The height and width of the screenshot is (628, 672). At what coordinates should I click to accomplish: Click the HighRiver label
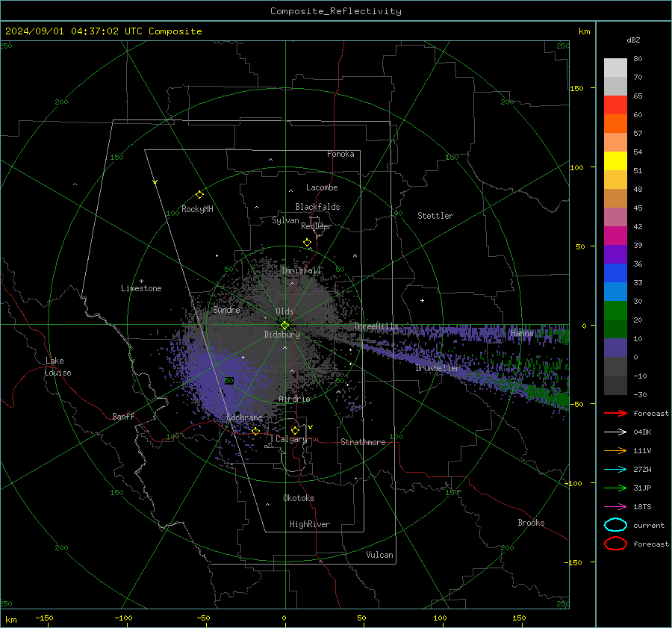(310, 524)
